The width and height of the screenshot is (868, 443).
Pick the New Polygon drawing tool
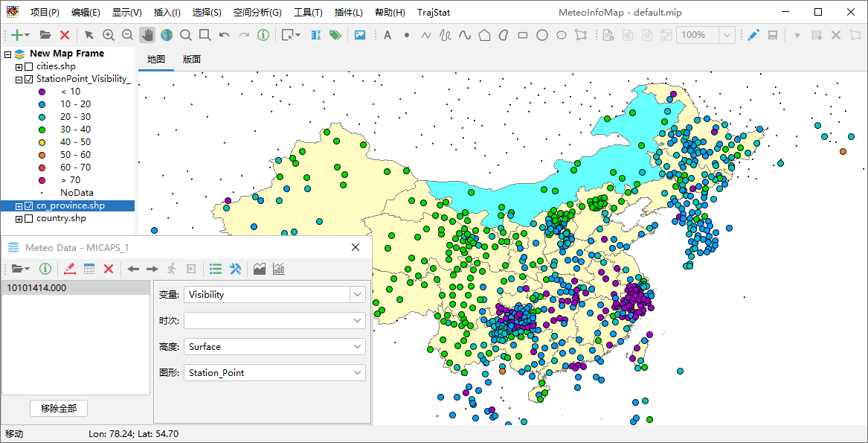484,35
